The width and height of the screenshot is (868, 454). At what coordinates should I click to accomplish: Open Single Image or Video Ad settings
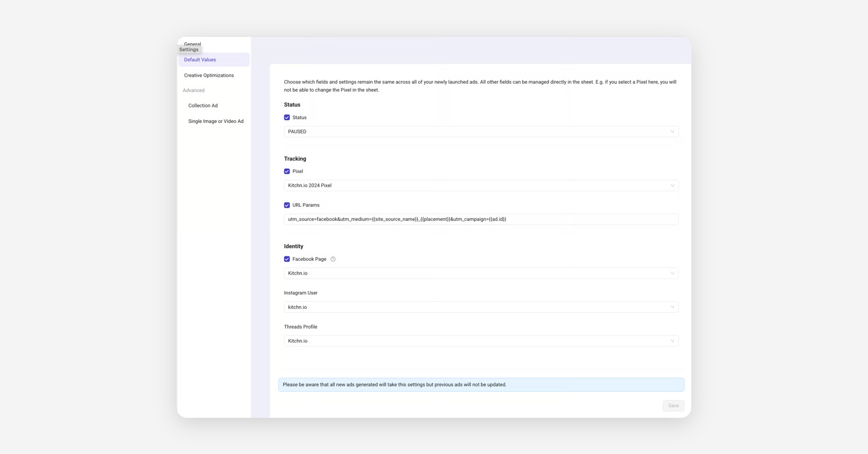click(216, 121)
